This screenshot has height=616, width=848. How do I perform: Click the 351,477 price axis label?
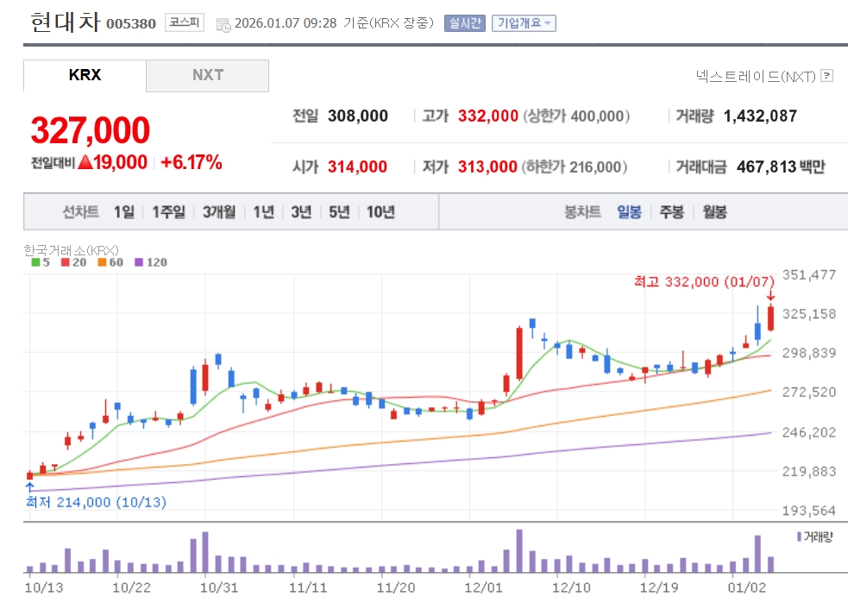pos(809,274)
